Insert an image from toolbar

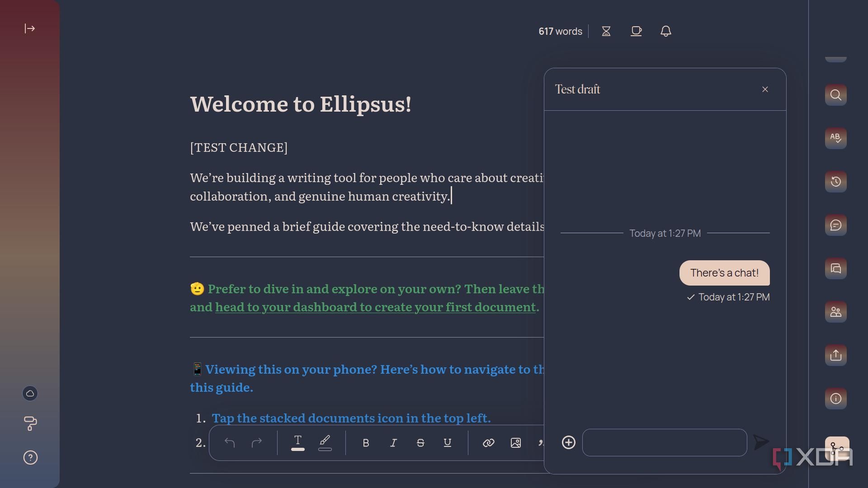(x=516, y=443)
